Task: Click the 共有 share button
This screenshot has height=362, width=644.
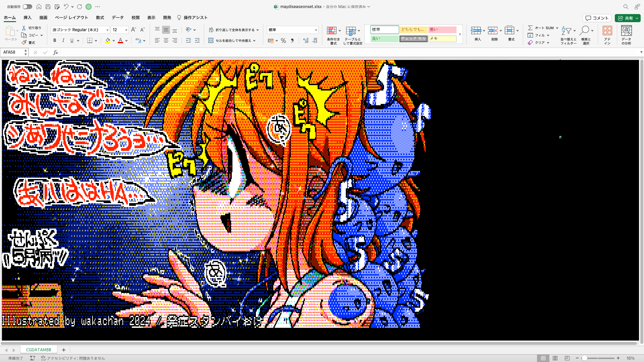Action: point(628,18)
